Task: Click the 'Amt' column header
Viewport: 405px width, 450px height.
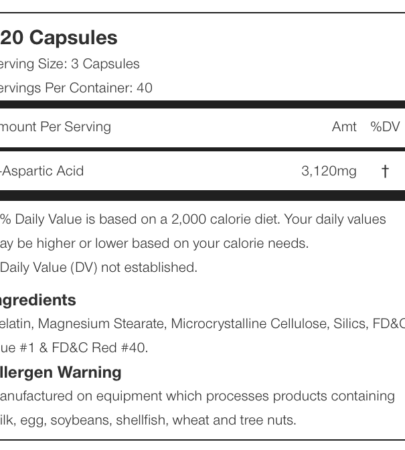Action: pos(344,127)
